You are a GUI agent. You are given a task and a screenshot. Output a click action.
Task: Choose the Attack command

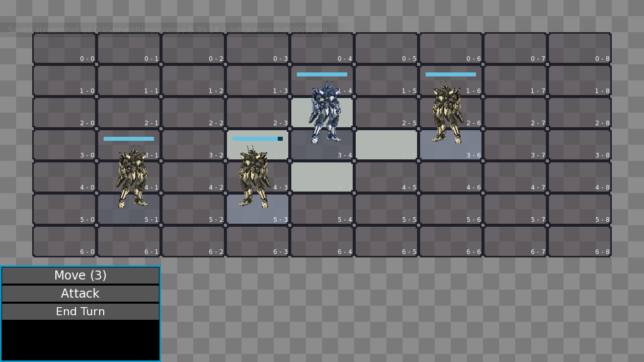tap(80, 293)
